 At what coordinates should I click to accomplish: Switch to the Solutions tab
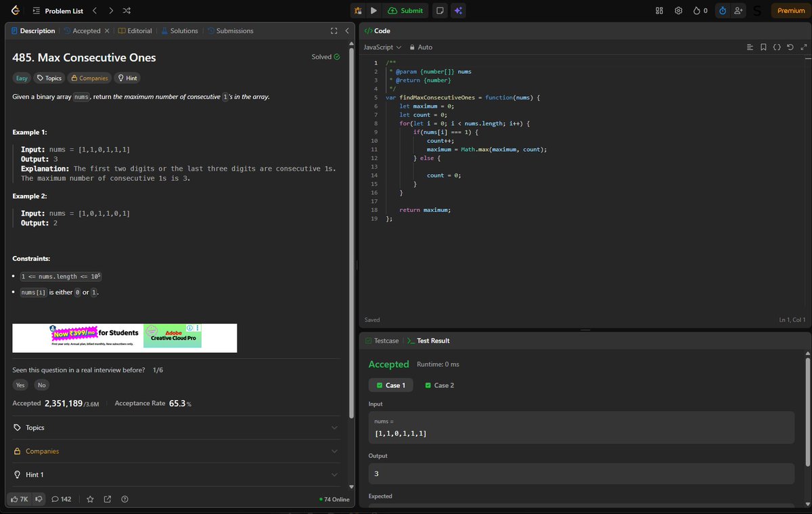(179, 31)
